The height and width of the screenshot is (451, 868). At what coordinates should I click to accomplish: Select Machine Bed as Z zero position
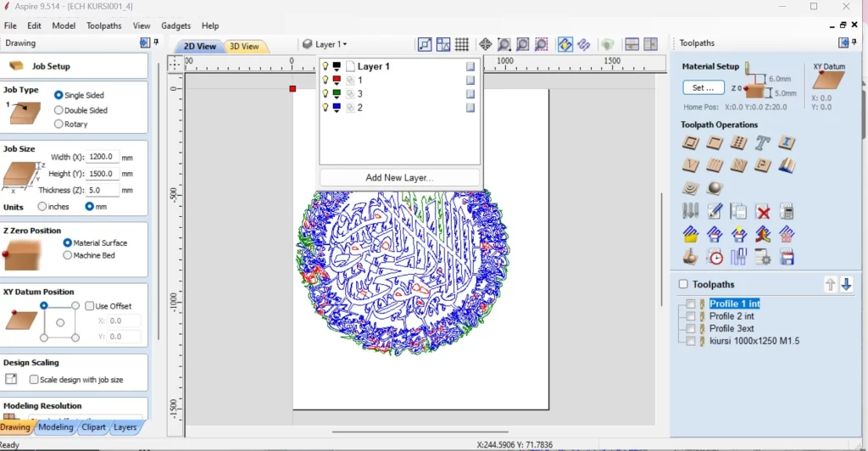tap(68, 255)
